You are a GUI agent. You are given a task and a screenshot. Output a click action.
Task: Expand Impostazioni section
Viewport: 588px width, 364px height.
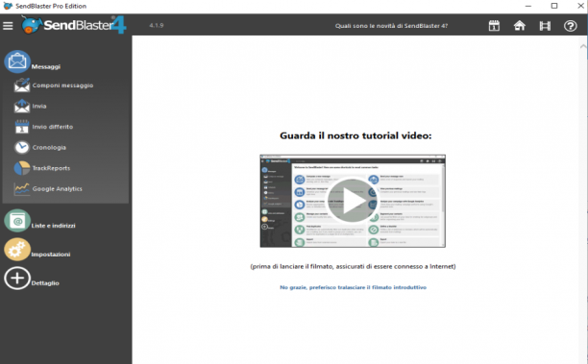tap(51, 255)
